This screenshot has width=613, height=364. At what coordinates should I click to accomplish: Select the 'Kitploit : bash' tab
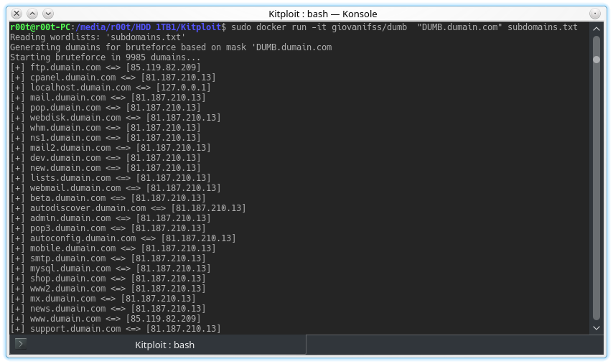157,345
